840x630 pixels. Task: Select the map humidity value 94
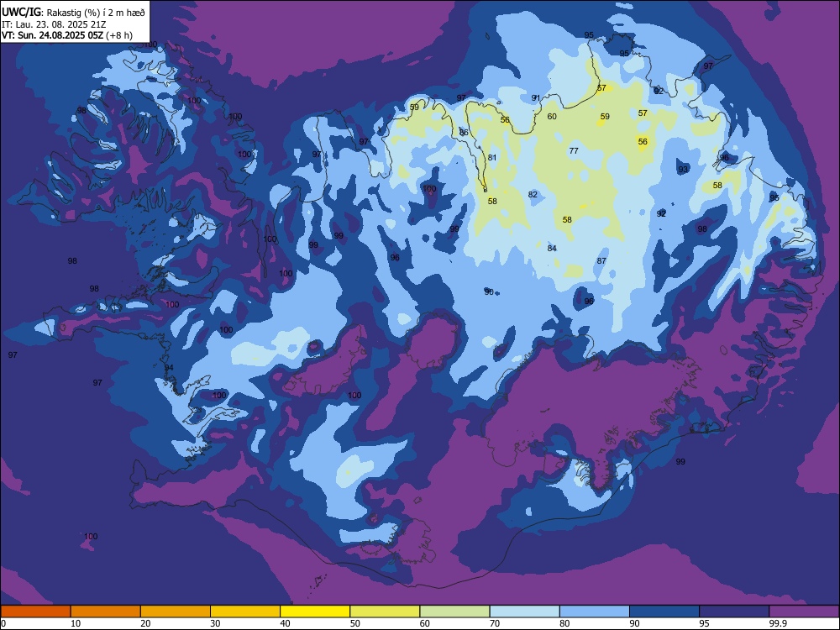(x=169, y=368)
